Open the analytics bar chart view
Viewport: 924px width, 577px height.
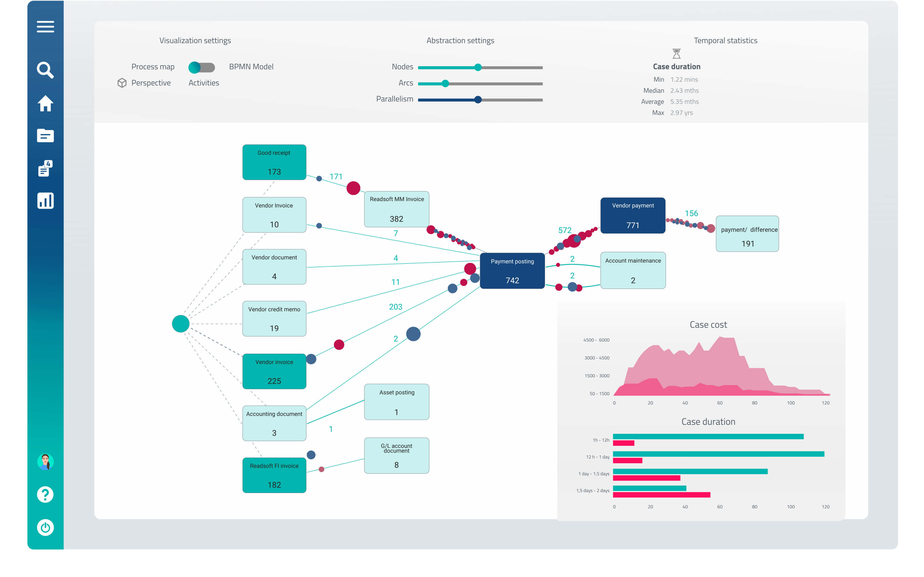point(45,200)
